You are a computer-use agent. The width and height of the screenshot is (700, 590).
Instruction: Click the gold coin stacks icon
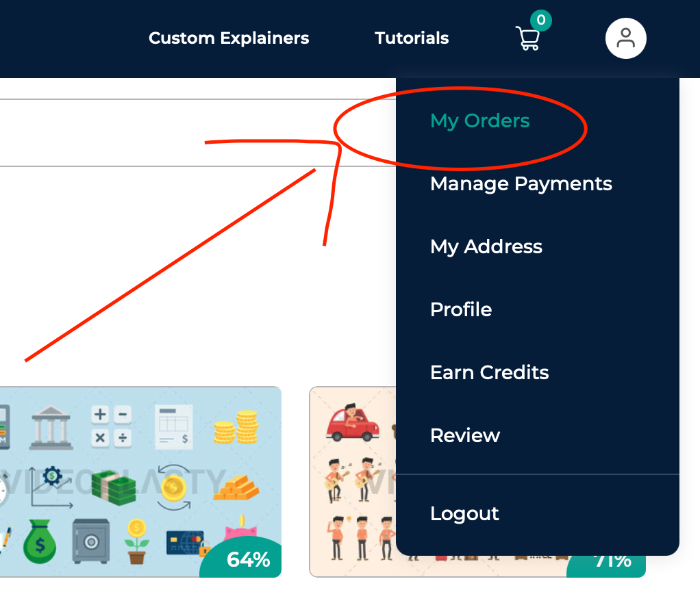pyautogui.click(x=236, y=427)
